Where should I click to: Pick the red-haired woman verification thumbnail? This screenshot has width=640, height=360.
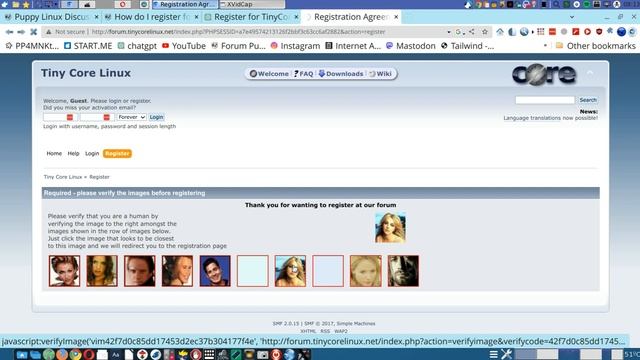(x=64, y=271)
